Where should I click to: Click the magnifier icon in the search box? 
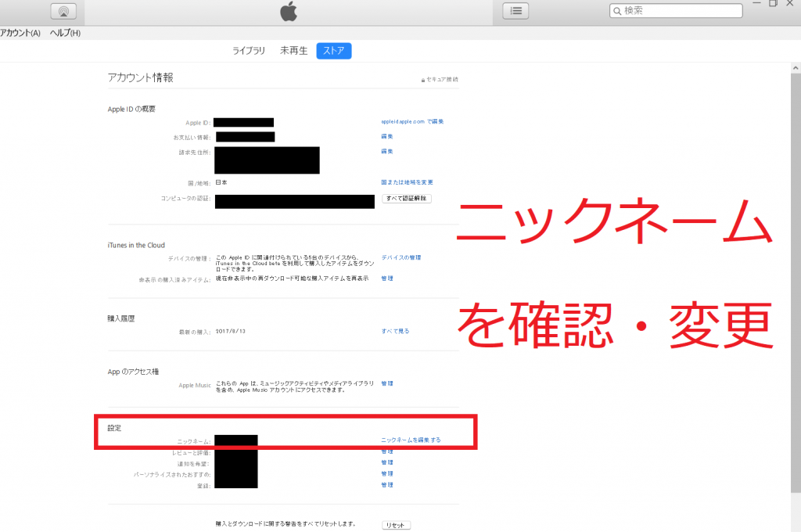click(617, 11)
